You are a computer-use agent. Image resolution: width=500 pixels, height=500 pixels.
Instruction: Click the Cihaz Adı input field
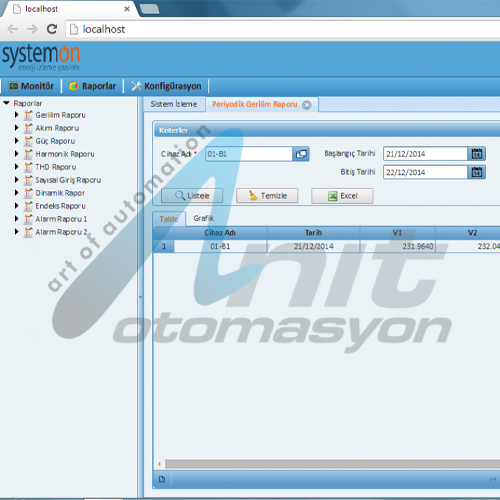[x=249, y=154]
